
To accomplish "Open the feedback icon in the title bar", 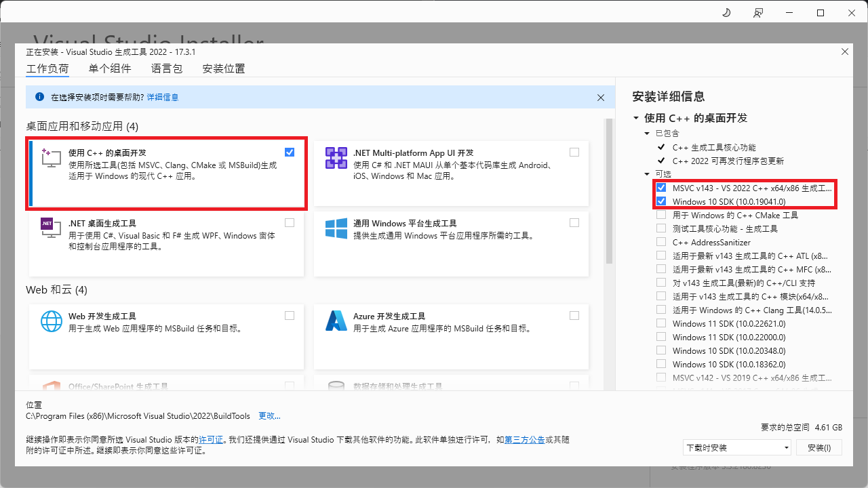I will 758,12.
